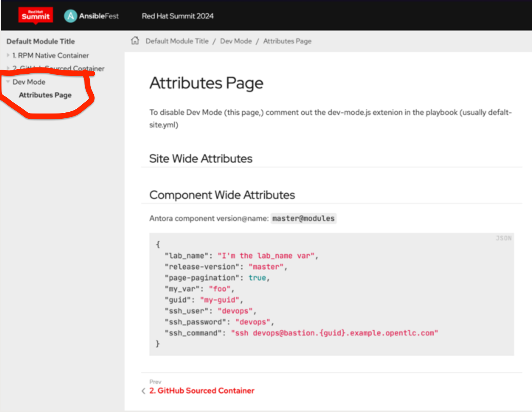This screenshot has height=412, width=532.
Task: Click the "lab_name" line in JSON
Action: [x=241, y=256]
